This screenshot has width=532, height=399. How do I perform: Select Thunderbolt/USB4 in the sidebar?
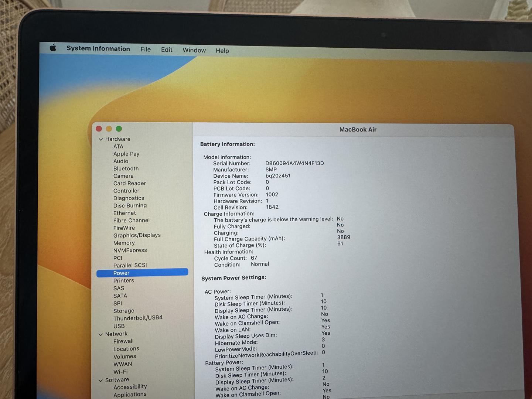(x=138, y=318)
